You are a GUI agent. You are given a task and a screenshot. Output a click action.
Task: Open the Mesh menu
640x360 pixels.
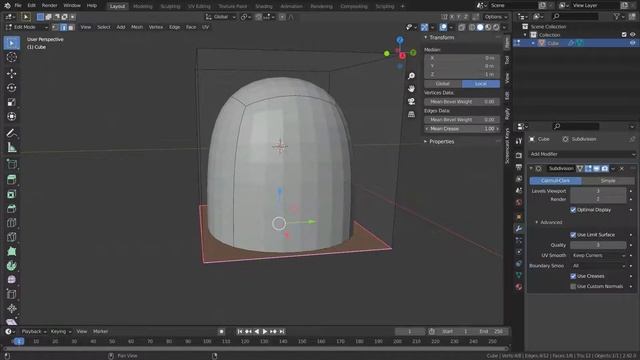click(x=137, y=27)
